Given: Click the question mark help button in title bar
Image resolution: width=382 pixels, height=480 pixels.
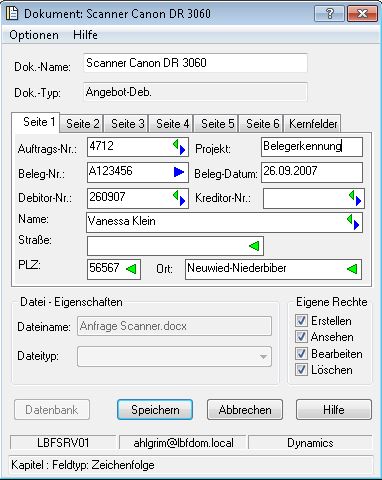Looking at the screenshot, I should pos(329,14).
